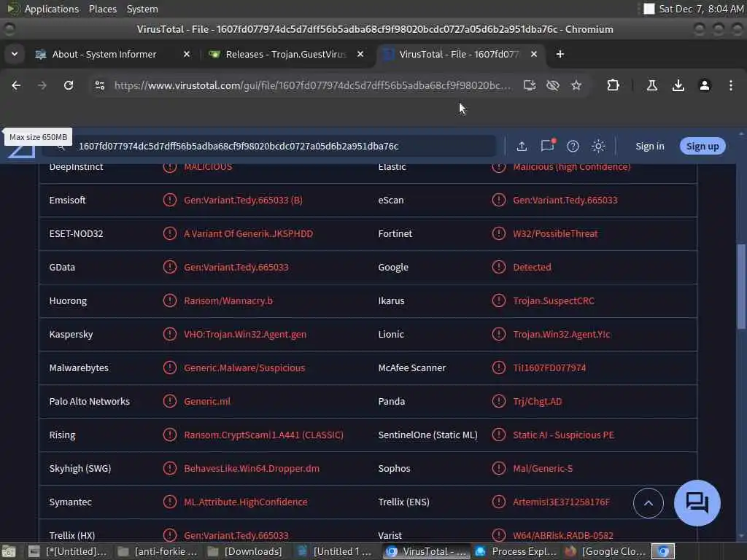Close the Releases - Trojan.GuestVirus tab
The height and width of the screenshot is (560, 747).
360,54
